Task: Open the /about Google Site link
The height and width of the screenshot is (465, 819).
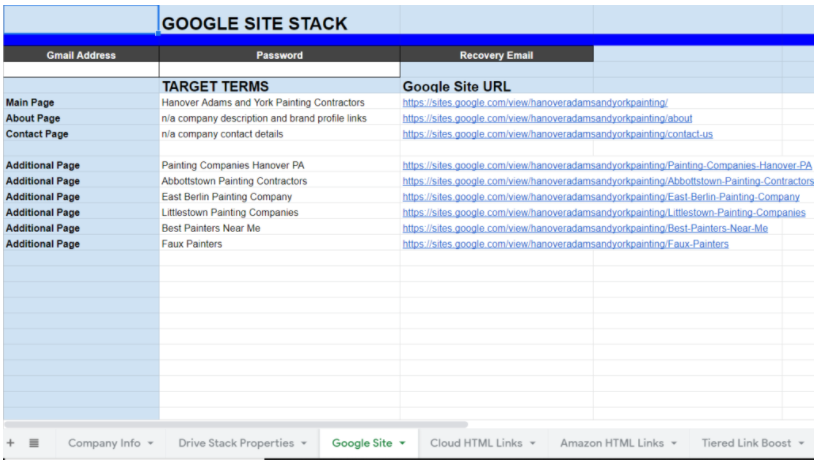Action: (547, 119)
